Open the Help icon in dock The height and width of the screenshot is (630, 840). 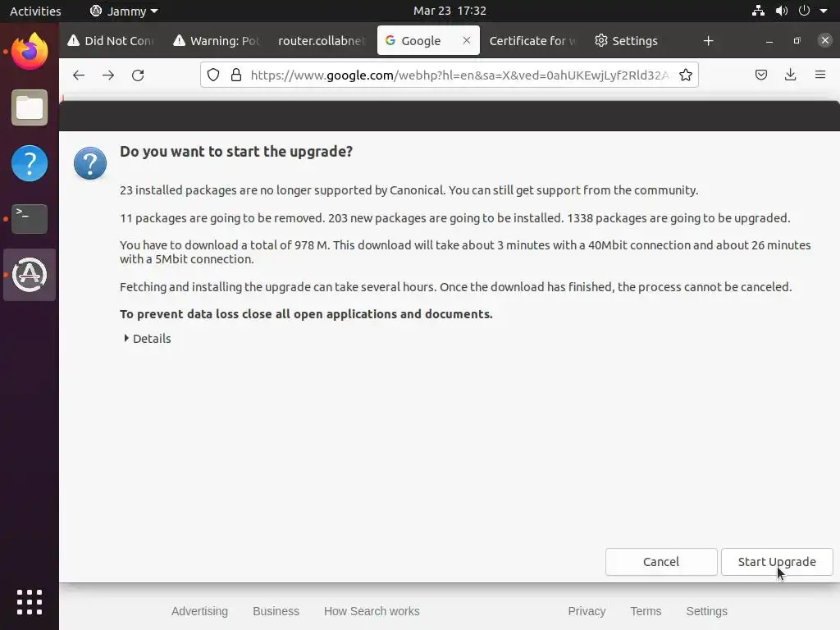point(30,163)
